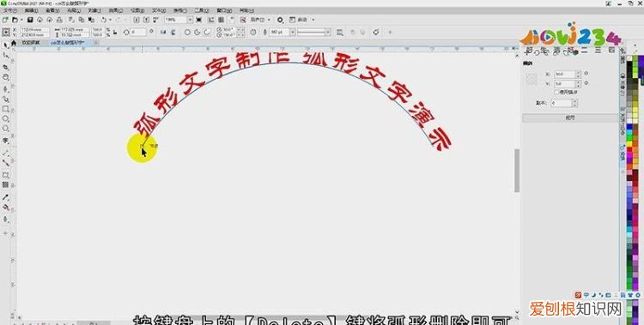
Task: Select the Zoom magnifier tool
Action: 6,77
